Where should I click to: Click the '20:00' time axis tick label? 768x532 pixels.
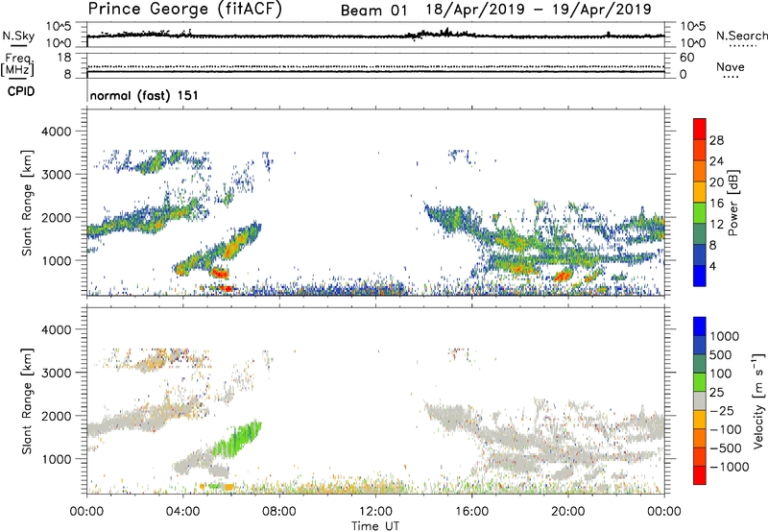[x=568, y=512]
